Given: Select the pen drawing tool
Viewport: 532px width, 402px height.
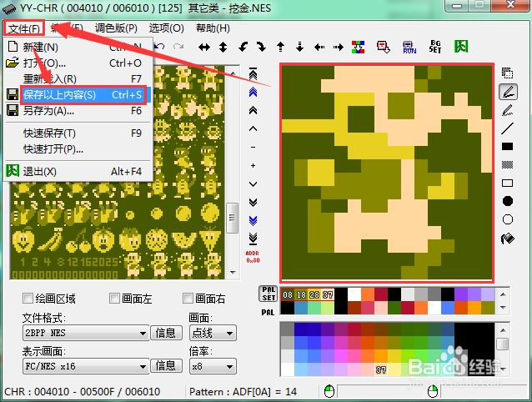Looking at the screenshot, I should pyautogui.click(x=508, y=92).
